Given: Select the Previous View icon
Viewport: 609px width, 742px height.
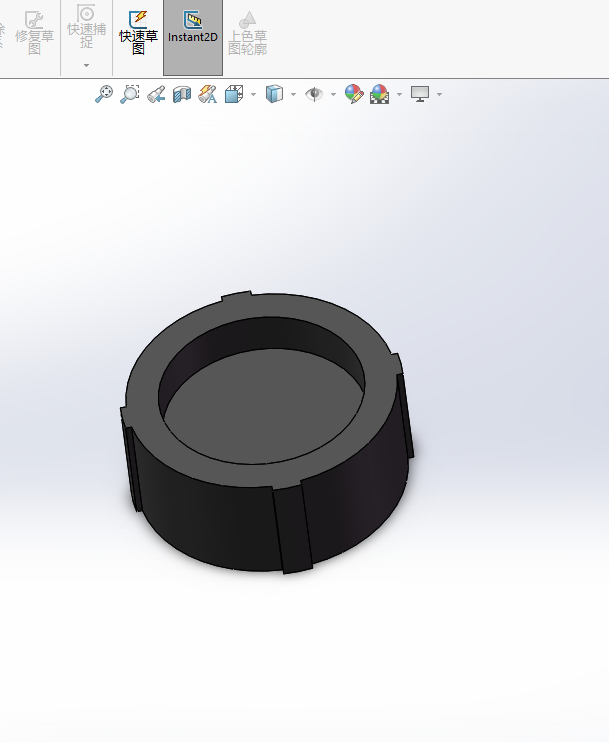Looking at the screenshot, I should pos(156,94).
